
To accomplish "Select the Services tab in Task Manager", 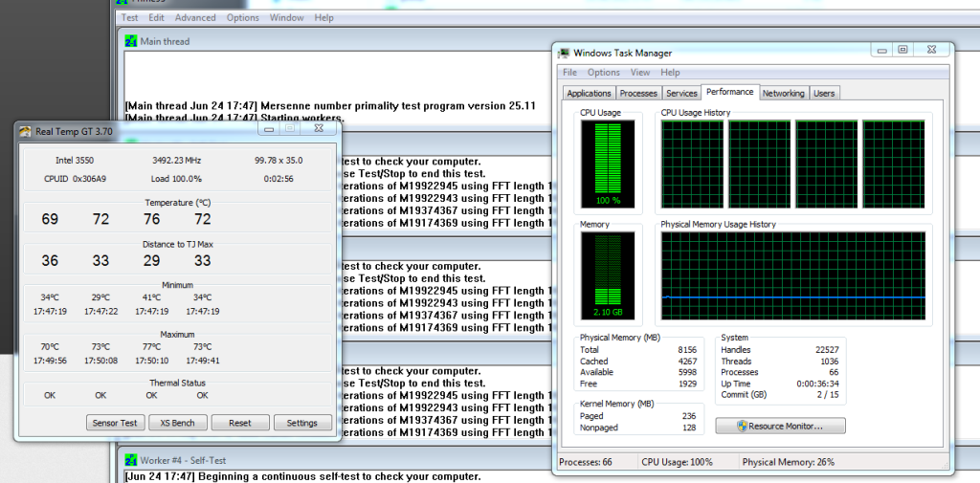I will 681,93.
